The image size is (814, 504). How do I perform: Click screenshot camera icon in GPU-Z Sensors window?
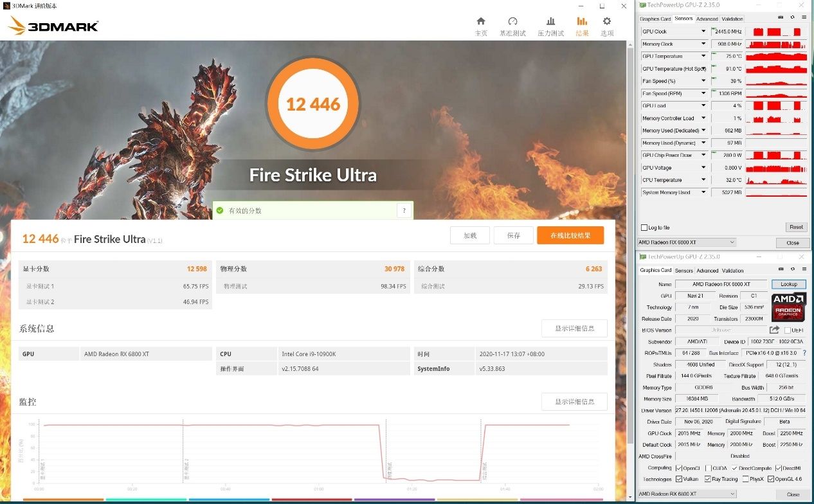click(781, 17)
